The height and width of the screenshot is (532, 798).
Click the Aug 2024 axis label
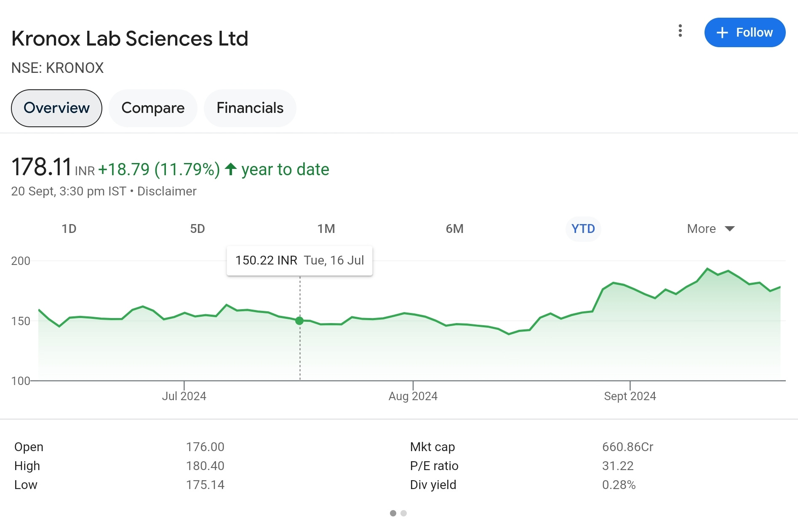click(x=413, y=396)
